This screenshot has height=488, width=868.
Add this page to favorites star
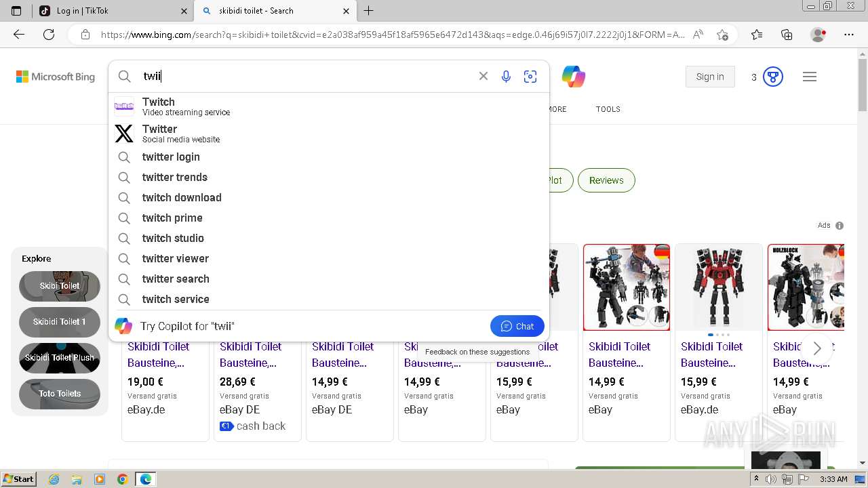pyautogui.click(x=722, y=35)
